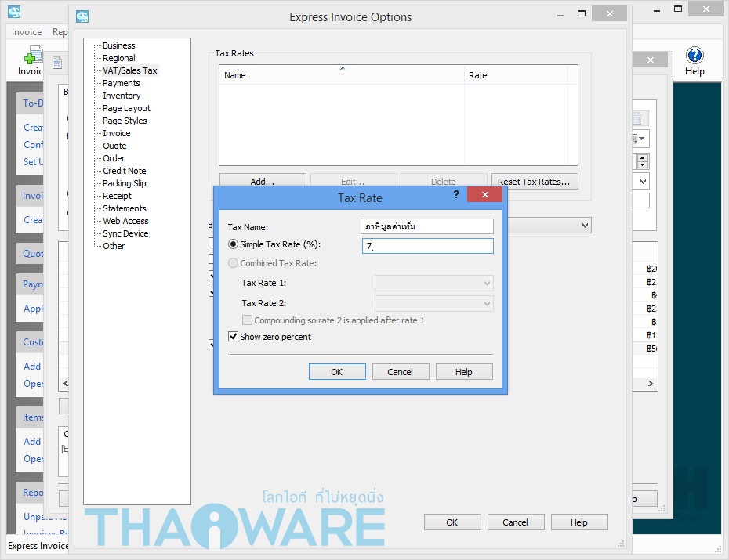
Task: Select Quote in options tree
Action: pyautogui.click(x=114, y=146)
